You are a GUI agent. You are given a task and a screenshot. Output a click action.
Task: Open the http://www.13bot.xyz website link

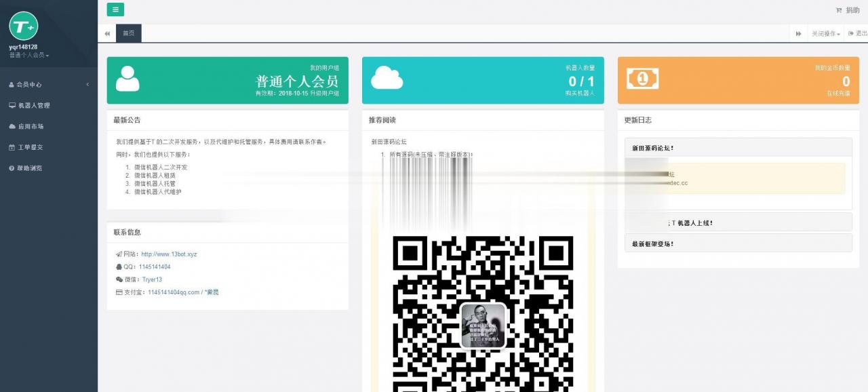[169, 254]
